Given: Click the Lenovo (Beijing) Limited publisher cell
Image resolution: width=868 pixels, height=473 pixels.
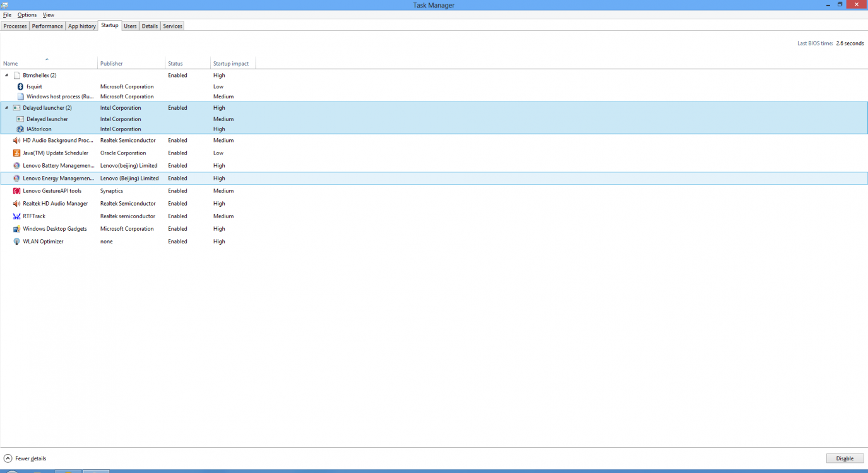Looking at the screenshot, I should (x=129, y=178).
